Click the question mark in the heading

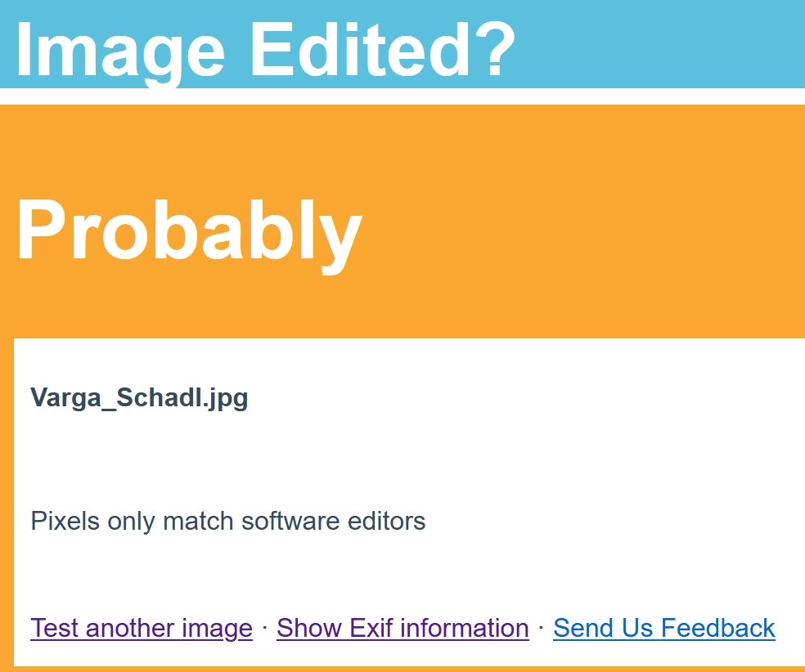[x=493, y=50]
